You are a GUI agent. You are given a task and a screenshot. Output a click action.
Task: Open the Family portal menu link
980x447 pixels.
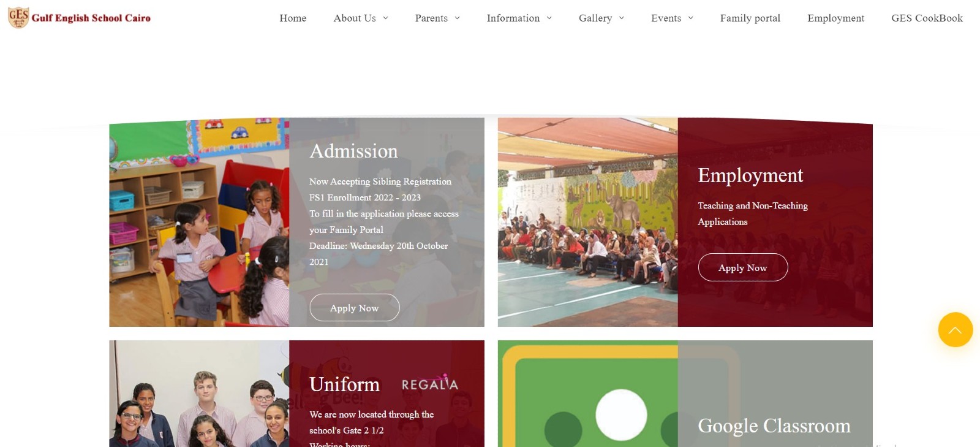(x=750, y=18)
